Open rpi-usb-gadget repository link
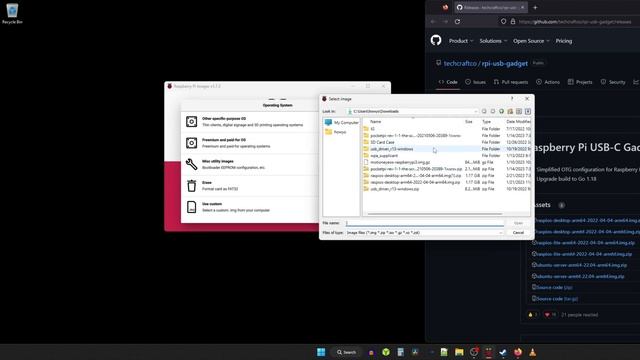The height and width of the screenshot is (360, 640). 505,64
